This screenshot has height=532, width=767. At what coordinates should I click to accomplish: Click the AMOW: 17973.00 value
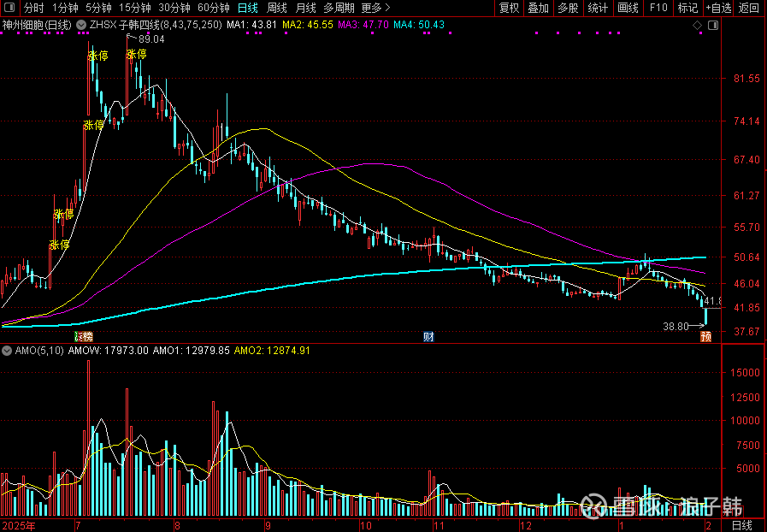point(108,351)
